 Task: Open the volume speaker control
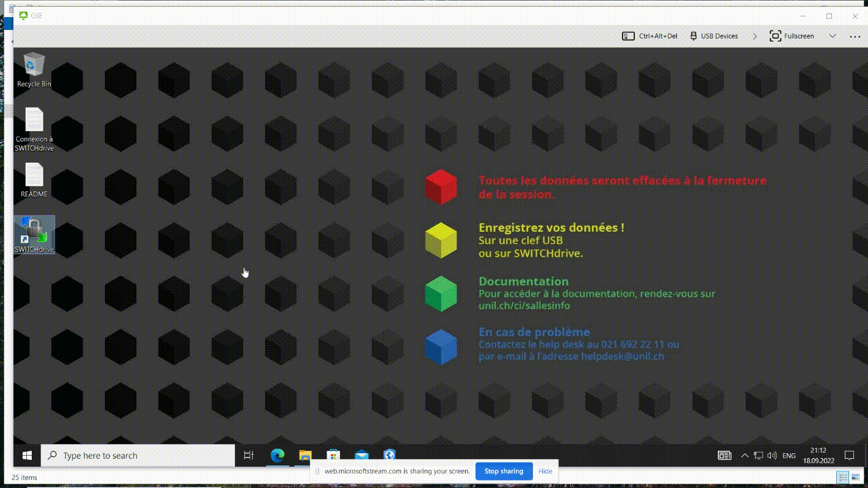772,455
